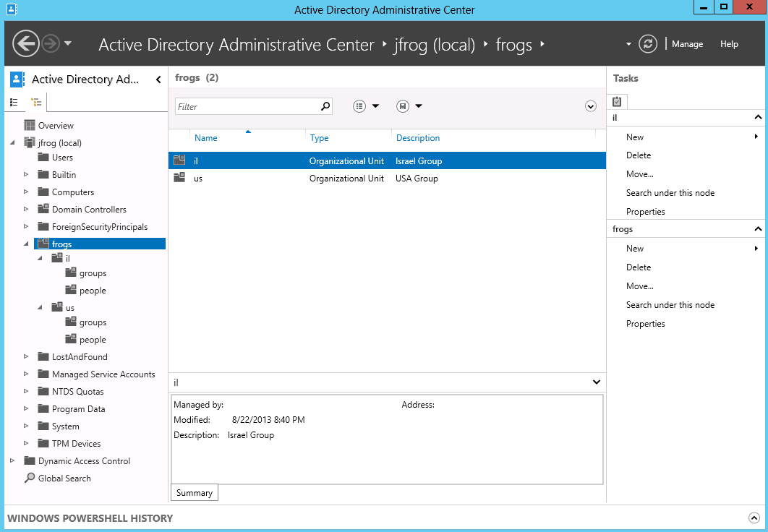This screenshot has height=532, width=768.
Task: Switch to the list view tab in the navigation pane
Action: [x=14, y=102]
